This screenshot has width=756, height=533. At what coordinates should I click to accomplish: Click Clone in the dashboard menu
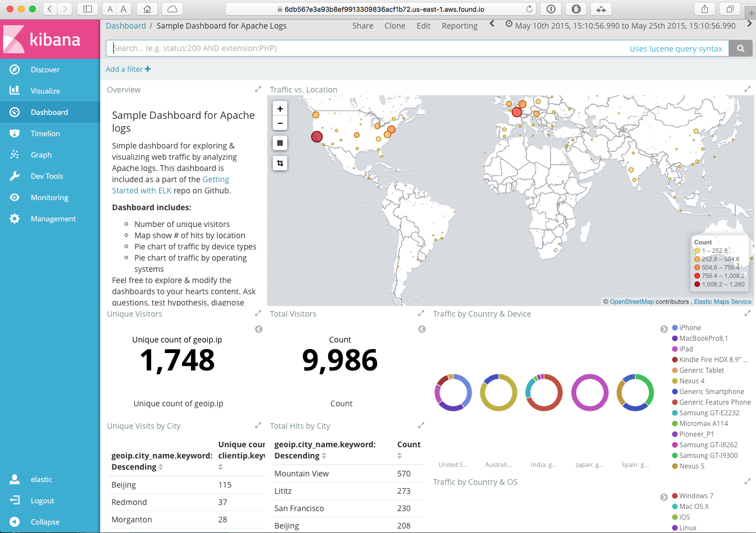tap(395, 26)
